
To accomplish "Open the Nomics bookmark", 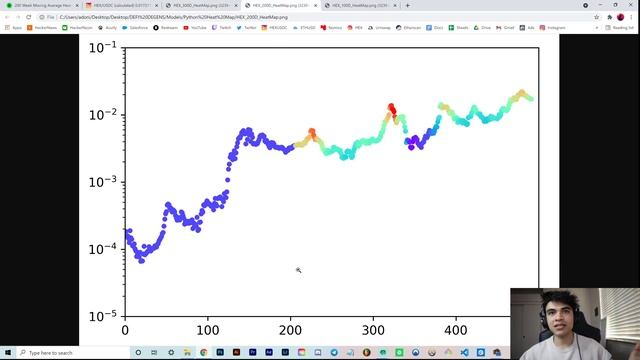I will tap(331, 28).
